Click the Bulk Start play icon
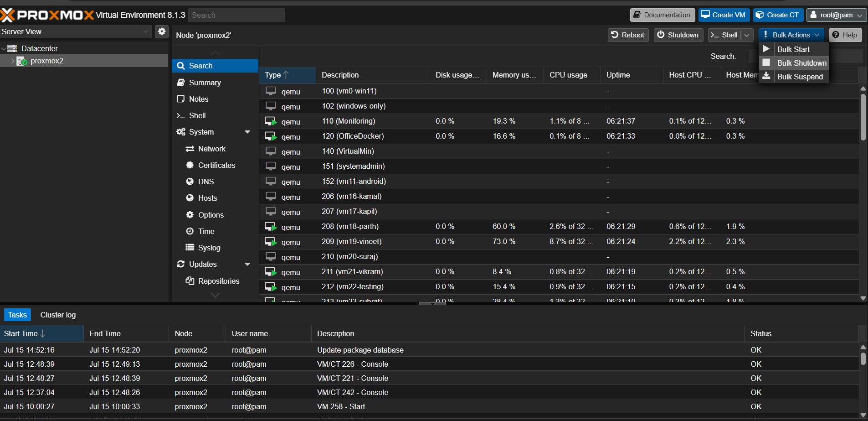Image resolution: width=868 pixels, height=421 pixels. (x=766, y=49)
